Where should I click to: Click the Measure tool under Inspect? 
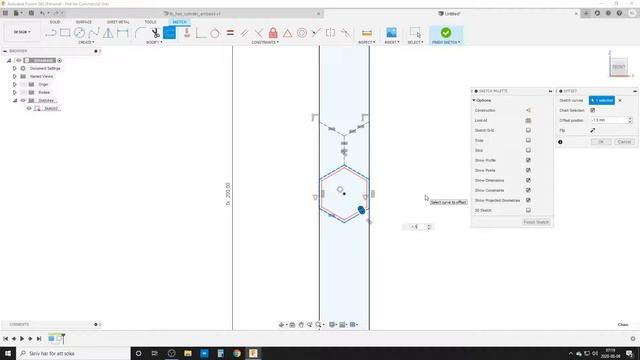367,33
